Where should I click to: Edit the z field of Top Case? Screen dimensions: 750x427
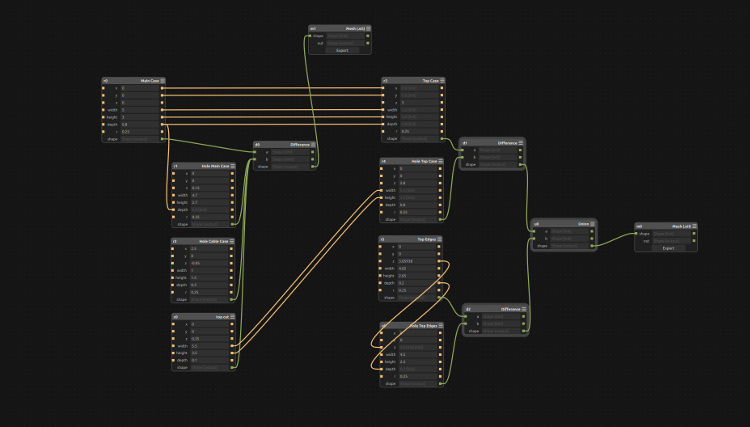point(419,102)
